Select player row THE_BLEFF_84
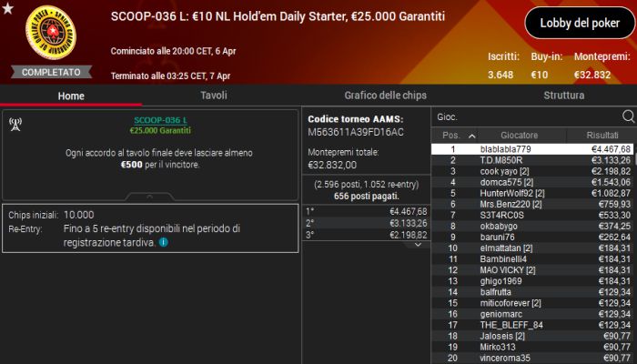This screenshot has width=637, height=364. click(532, 325)
